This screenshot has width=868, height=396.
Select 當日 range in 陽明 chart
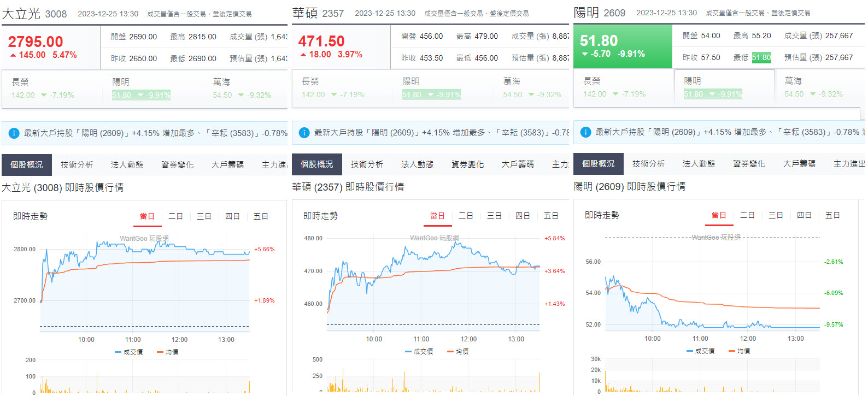pos(719,216)
